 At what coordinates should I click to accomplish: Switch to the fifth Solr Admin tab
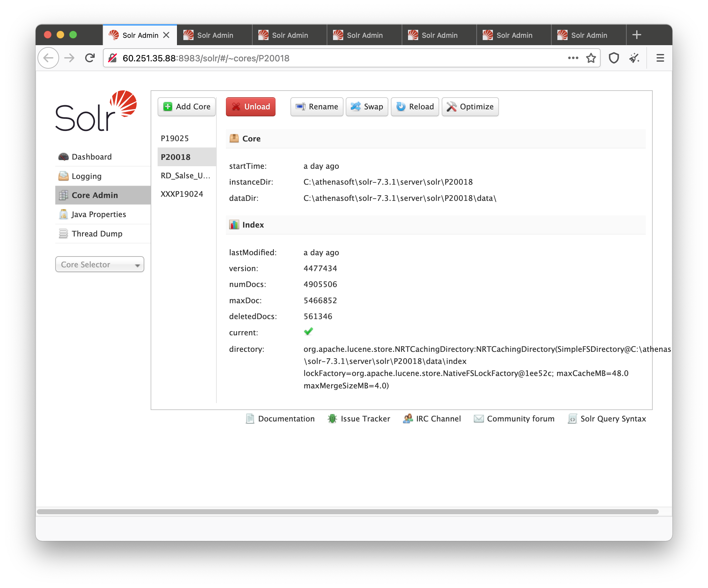point(439,35)
